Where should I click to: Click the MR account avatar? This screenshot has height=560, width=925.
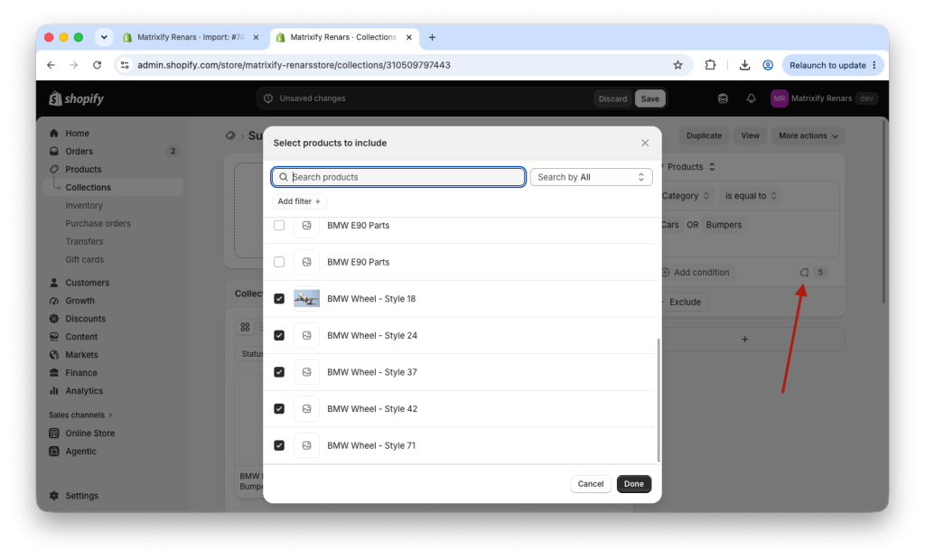click(x=779, y=98)
